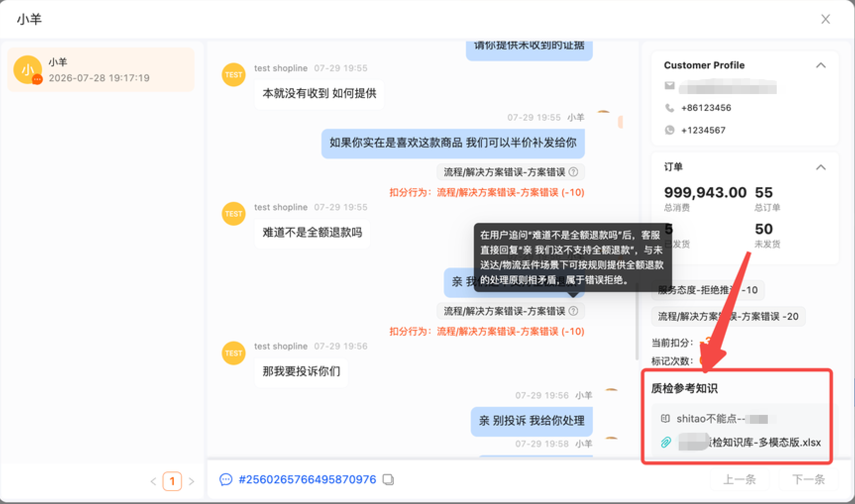
Task: Collapse the 订单 section
Action: 821,167
